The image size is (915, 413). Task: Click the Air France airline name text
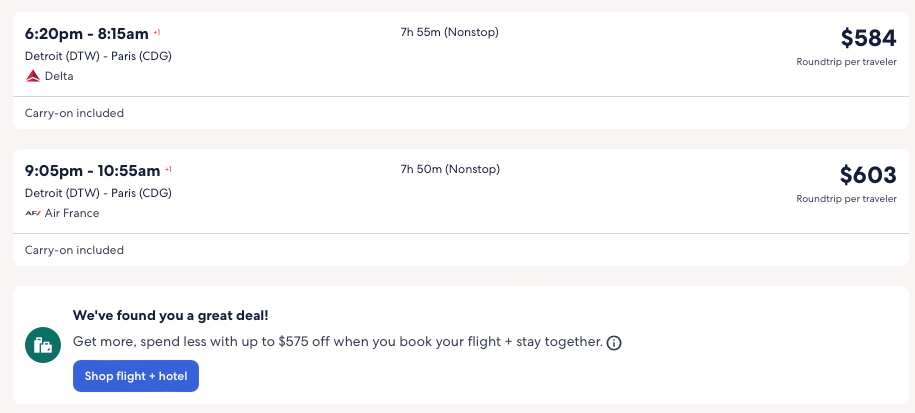coord(72,213)
